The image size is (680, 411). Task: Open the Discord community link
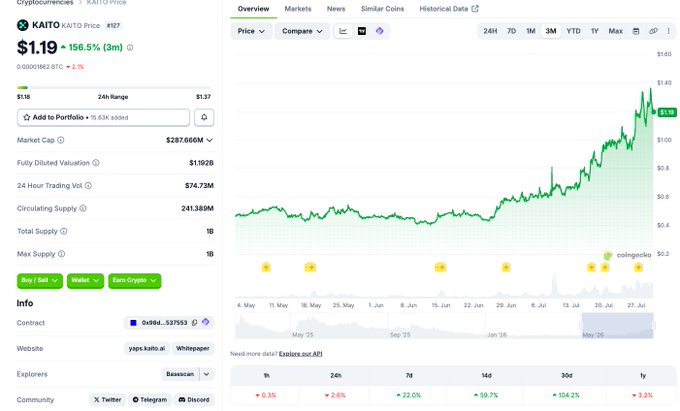[x=194, y=400]
